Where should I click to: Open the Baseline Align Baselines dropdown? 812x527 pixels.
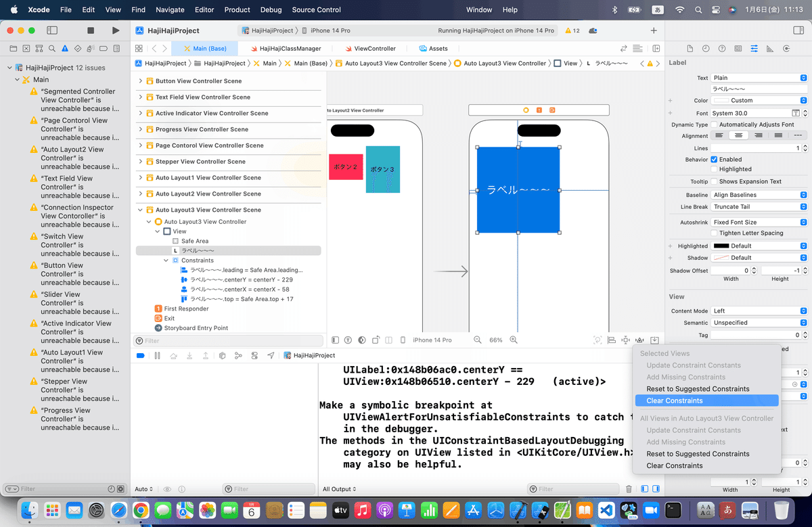(759, 195)
